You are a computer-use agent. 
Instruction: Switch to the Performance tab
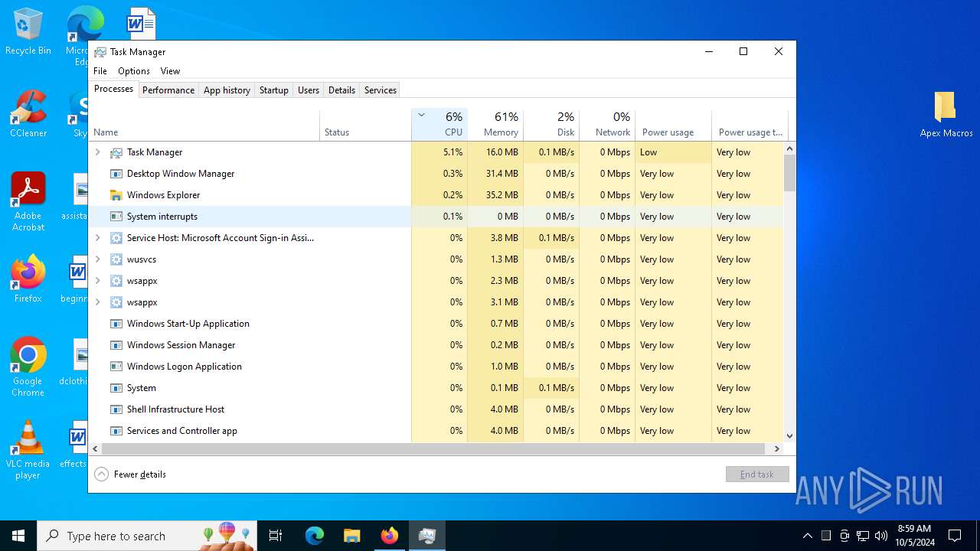click(x=168, y=90)
